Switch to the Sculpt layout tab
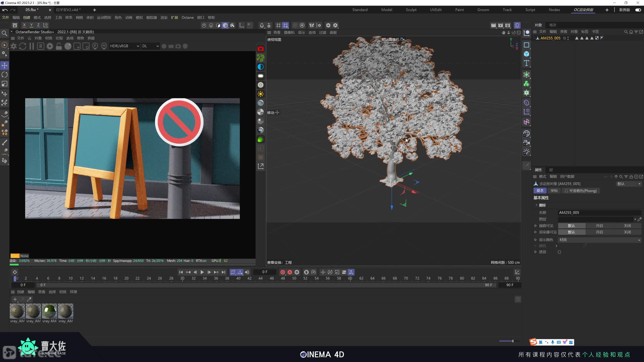Screen dimensions: 644x362 point(411,10)
